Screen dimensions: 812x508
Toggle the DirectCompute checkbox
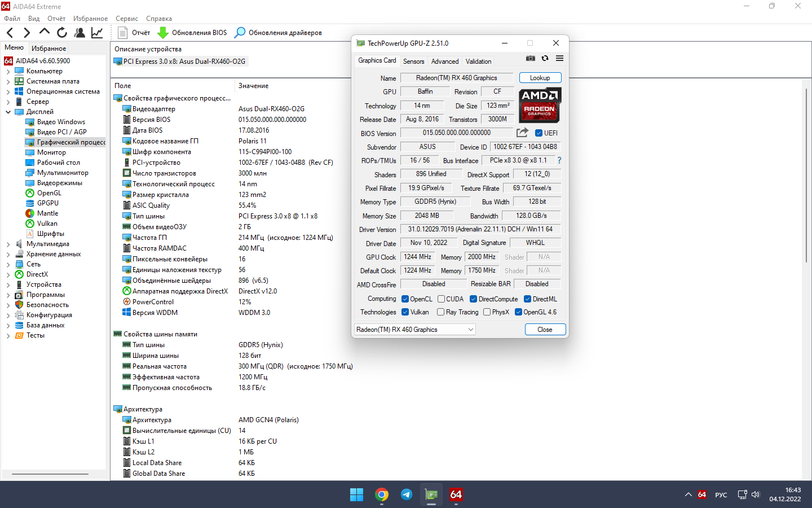[473, 299]
